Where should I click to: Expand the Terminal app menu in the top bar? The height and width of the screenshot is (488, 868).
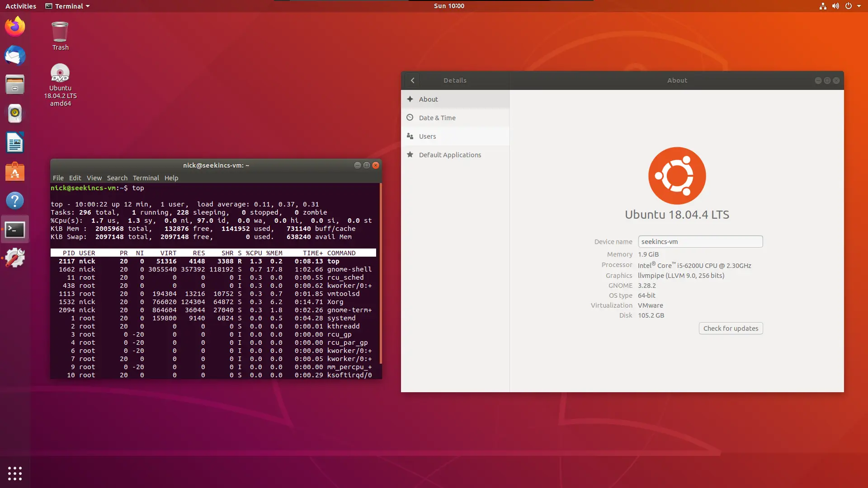[68, 6]
